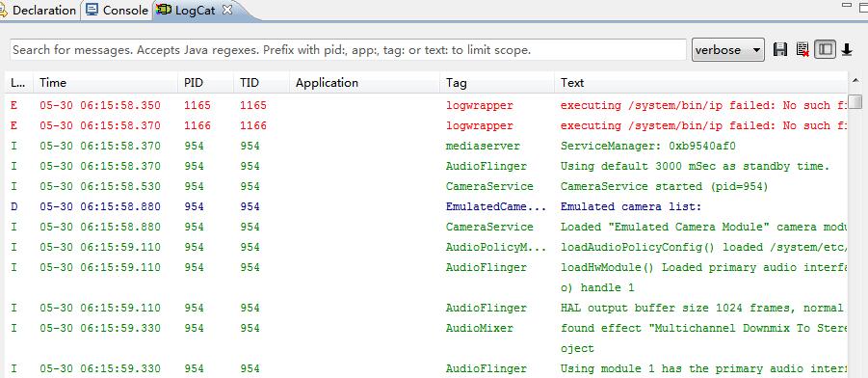This screenshot has height=378, width=868.
Task: Toggle scroll lock down arrow
Action: (x=847, y=49)
